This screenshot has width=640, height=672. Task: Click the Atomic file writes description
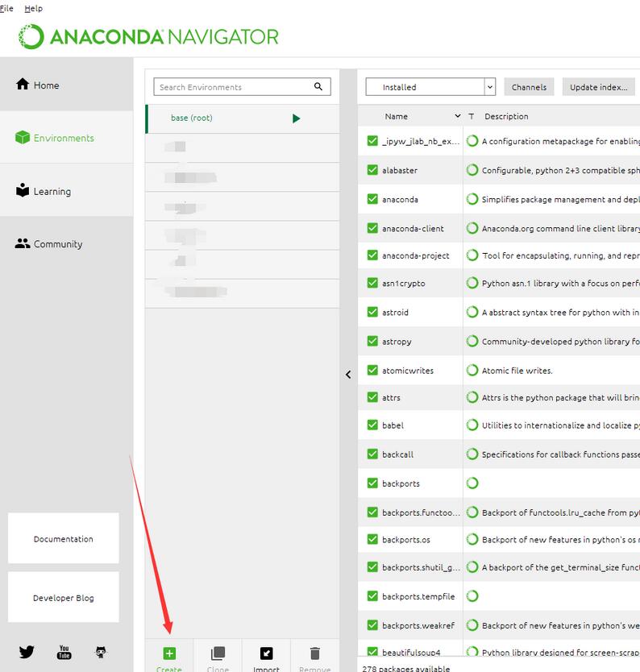[x=517, y=371]
